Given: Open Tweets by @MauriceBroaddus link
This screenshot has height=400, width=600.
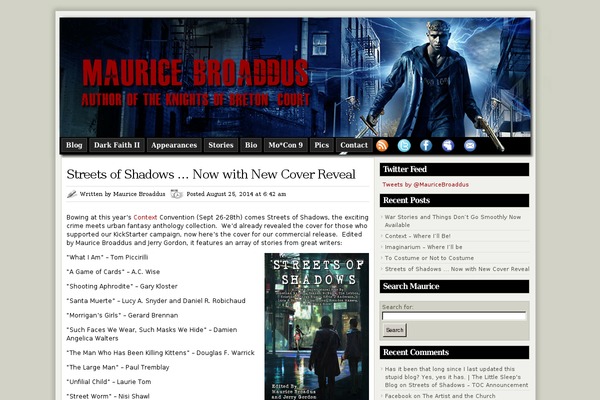Looking at the screenshot, I should [x=425, y=184].
